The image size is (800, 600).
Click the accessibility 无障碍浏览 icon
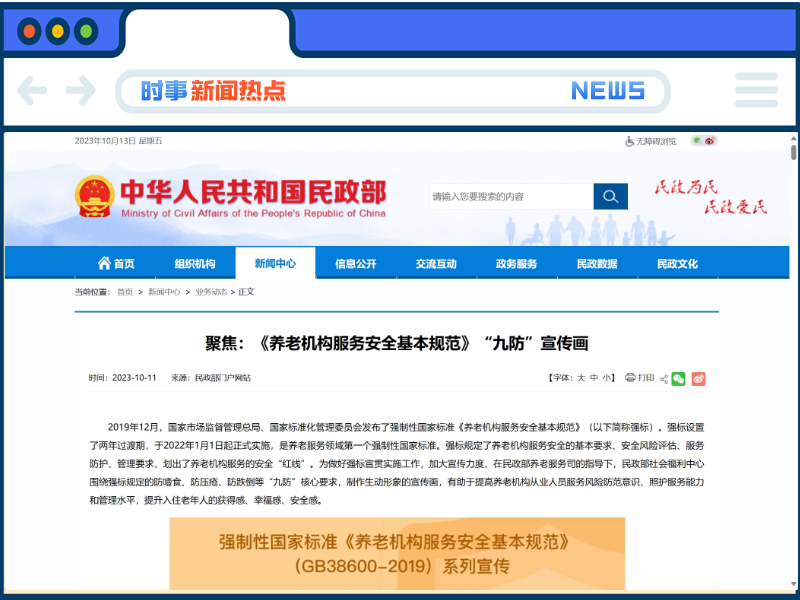tap(629, 141)
